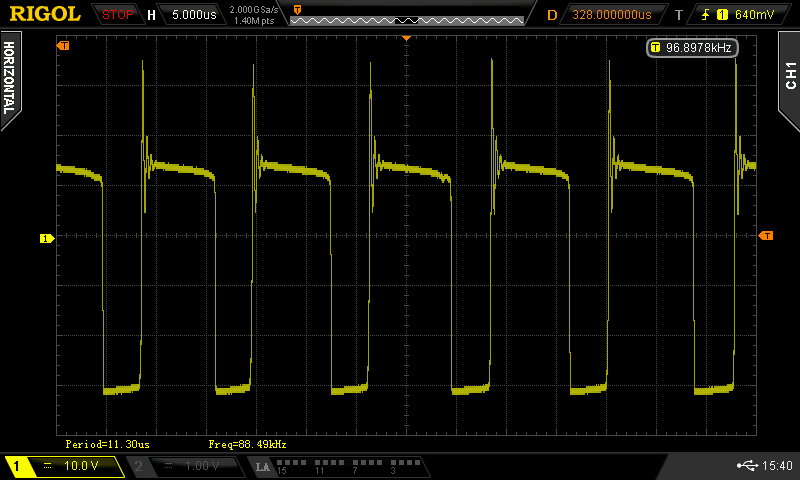This screenshot has height=480, width=800.
Task: Toggle channel 1 with 10.0 V label
Action: click(63, 467)
